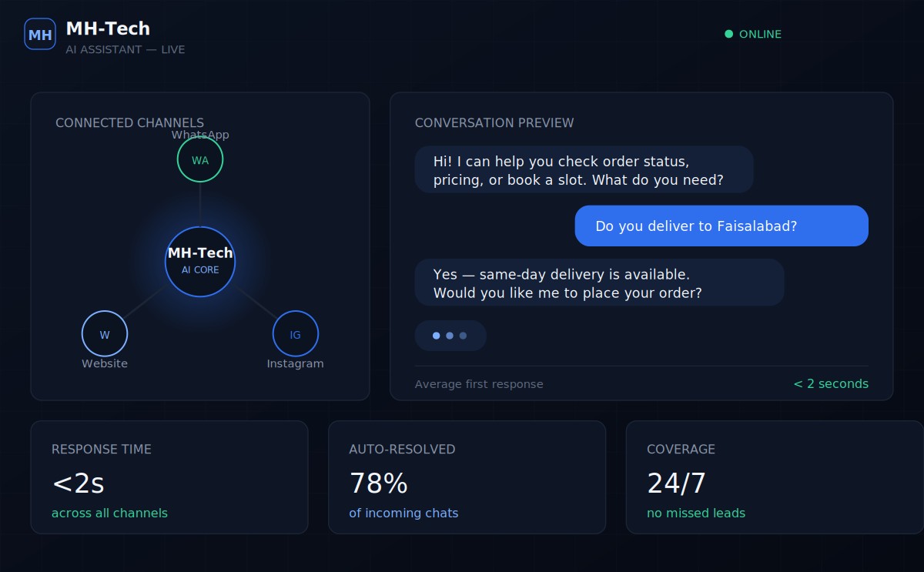Click the '<2s' response time value
This screenshot has height=572, width=924.
tap(78, 483)
